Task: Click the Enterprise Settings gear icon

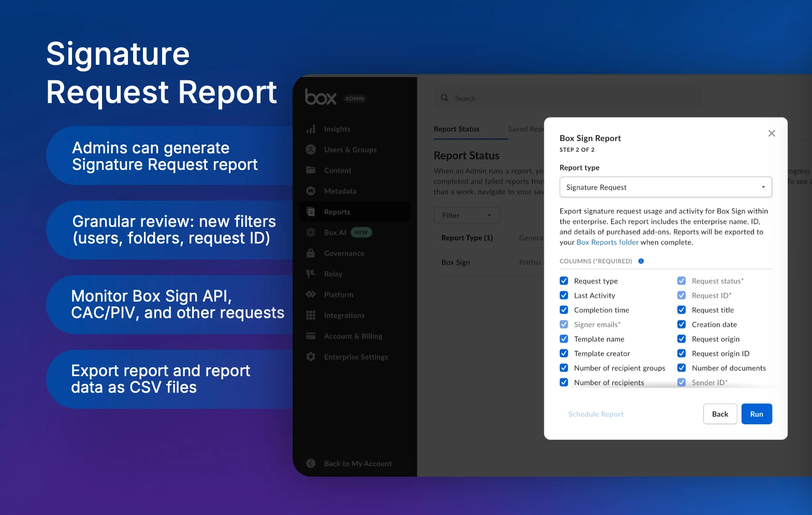Action: click(311, 356)
